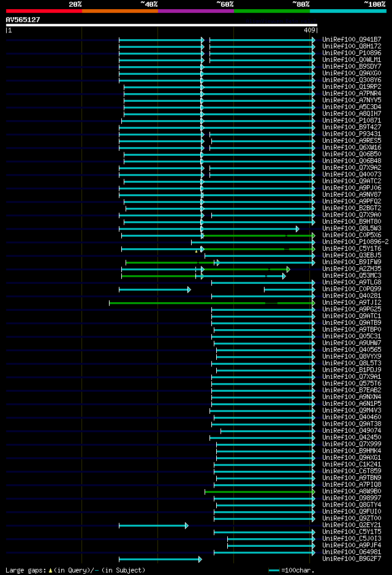Select the UniRef100_Q05C31 label
Viewport: 392px width, 575px height.
pyautogui.click(x=352, y=337)
